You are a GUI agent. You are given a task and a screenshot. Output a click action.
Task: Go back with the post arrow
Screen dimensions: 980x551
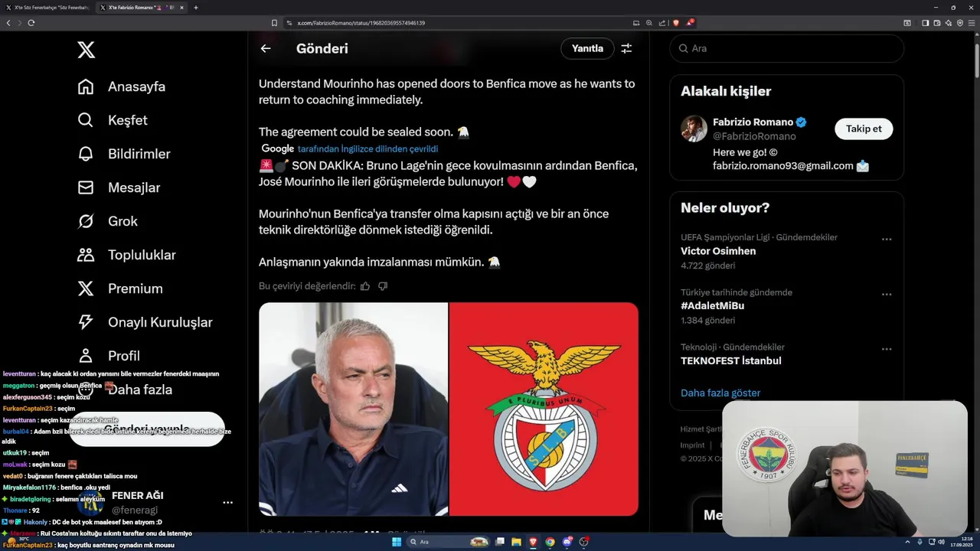point(266,48)
